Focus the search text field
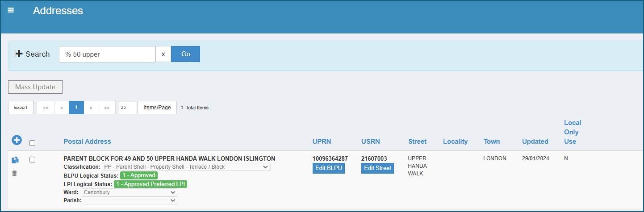The width and height of the screenshot is (644, 212). (x=107, y=54)
